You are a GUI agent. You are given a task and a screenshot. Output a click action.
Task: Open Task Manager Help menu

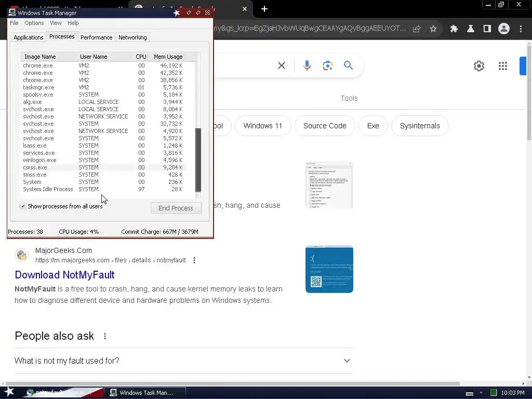73,23
